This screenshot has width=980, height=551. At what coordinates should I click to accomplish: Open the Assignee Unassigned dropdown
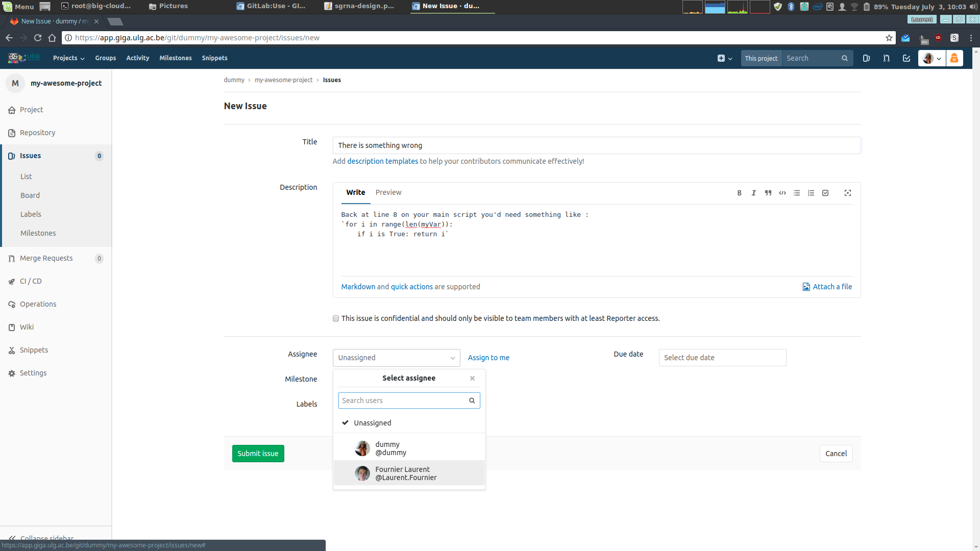tap(397, 358)
